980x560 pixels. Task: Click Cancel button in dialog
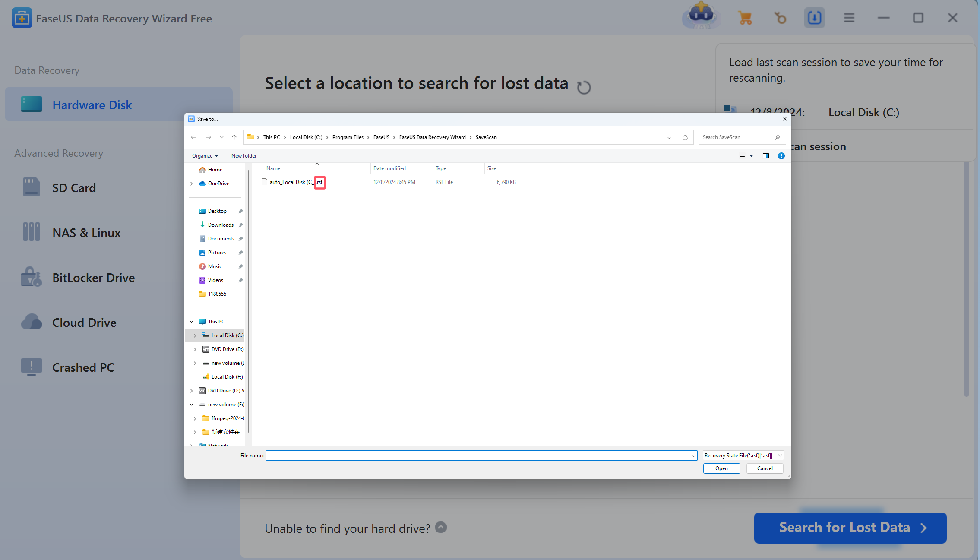pos(765,468)
